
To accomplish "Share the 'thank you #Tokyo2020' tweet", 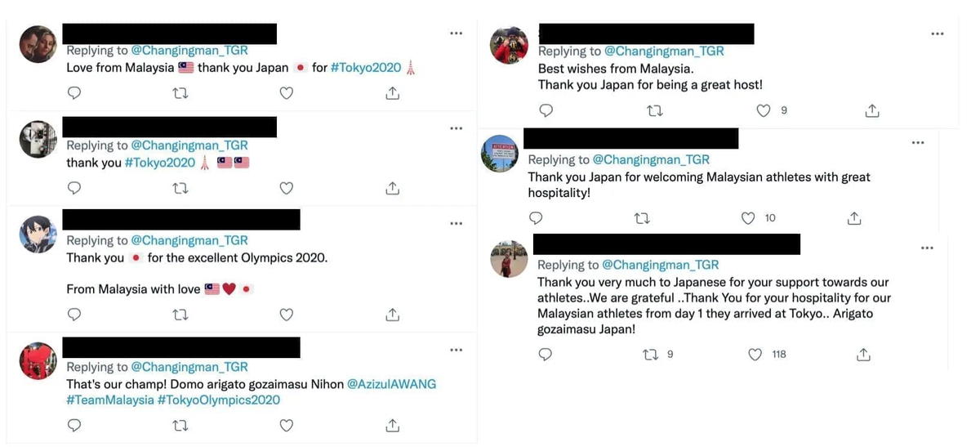I will (x=392, y=188).
